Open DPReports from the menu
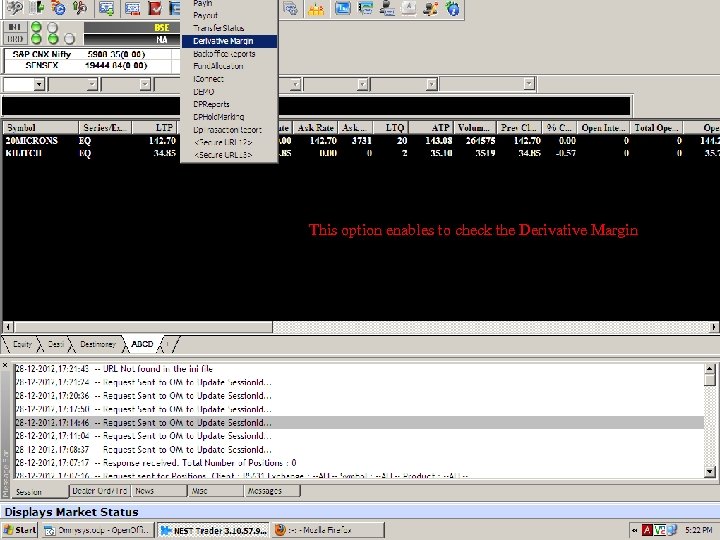Viewport: 720px width, 540px height. pos(229,104)
